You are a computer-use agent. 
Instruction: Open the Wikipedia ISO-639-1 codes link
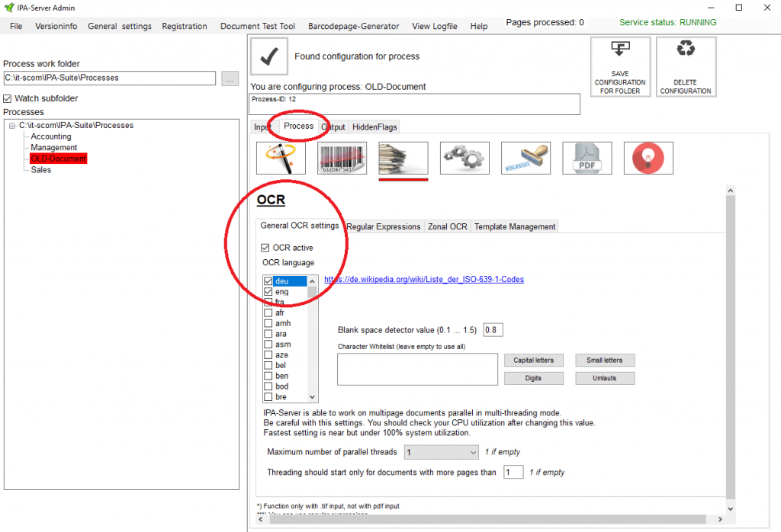tap(424, 280)
